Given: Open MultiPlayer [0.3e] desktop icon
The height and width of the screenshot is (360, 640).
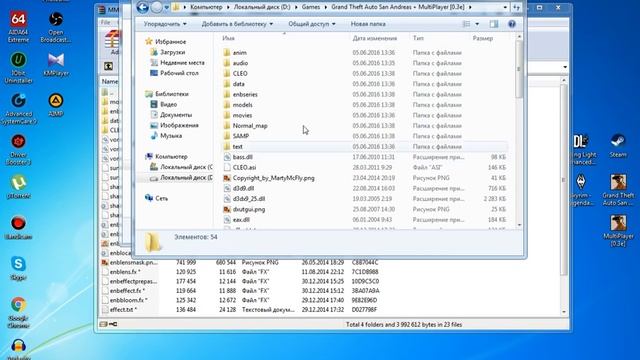Looking at the screenshot, I should pos(618,231).
